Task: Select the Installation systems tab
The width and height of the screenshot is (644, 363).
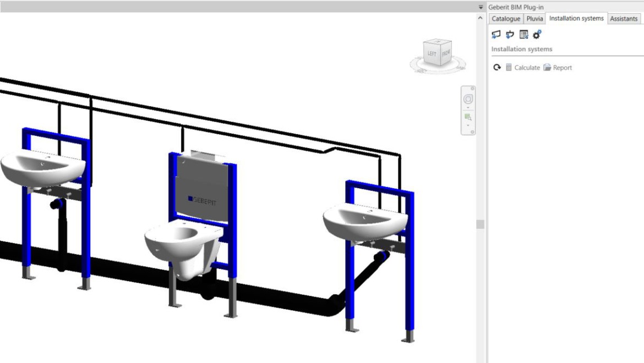Action: (x=576, y=18)
